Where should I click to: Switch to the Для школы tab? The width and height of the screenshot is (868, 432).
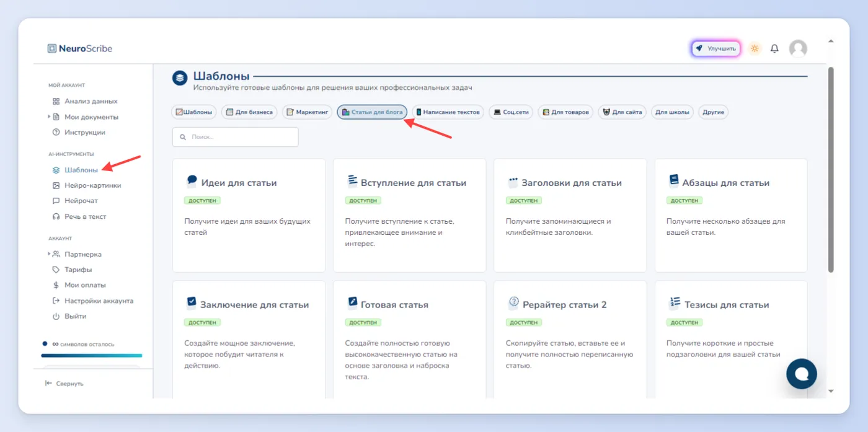pos(672,112)
